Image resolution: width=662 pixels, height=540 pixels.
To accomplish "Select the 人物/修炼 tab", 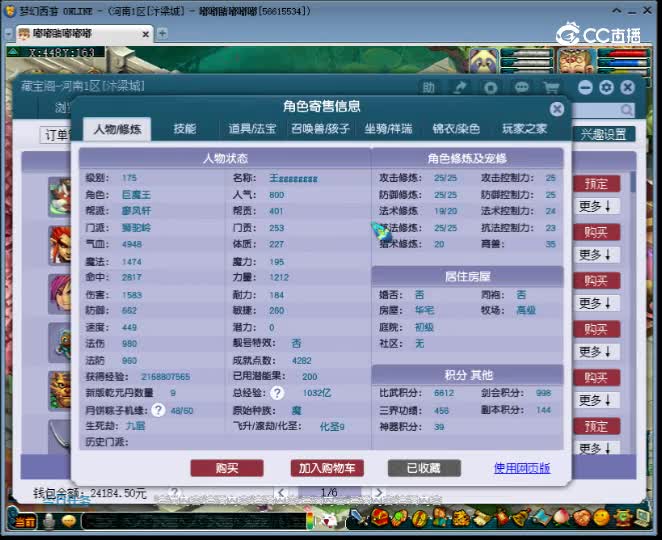I will [x=117, y=129].
